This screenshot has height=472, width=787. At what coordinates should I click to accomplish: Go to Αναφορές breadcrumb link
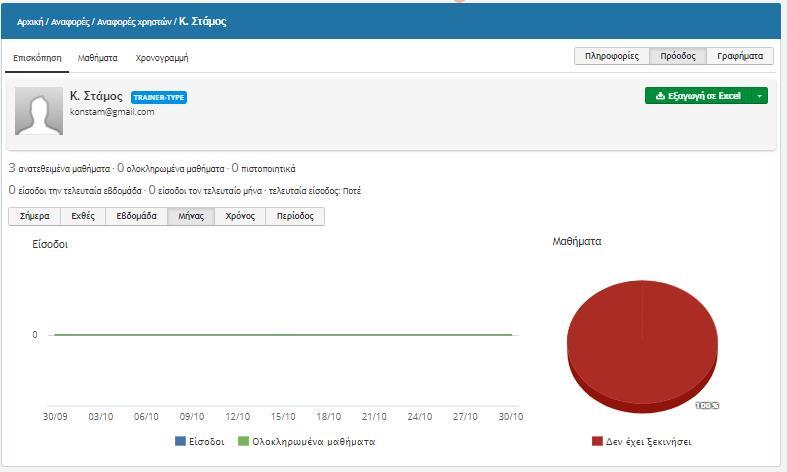[70, 22]
